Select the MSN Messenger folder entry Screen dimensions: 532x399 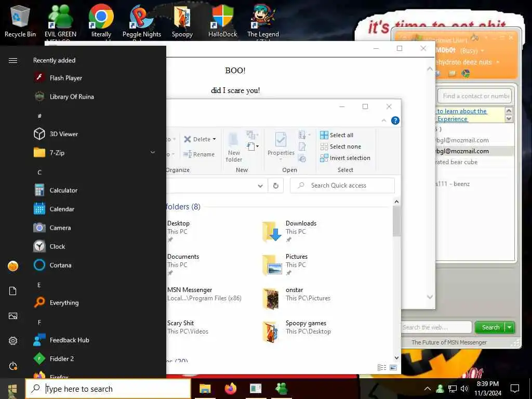[204, 294]
